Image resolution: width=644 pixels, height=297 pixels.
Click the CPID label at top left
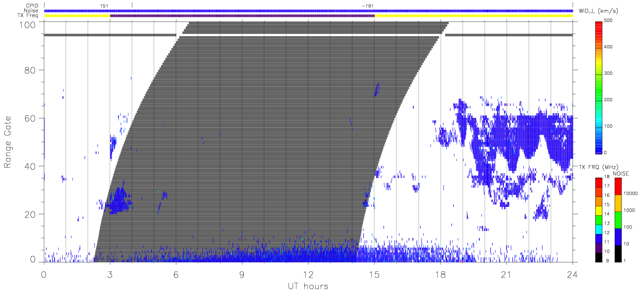click(x=32, y=6)
